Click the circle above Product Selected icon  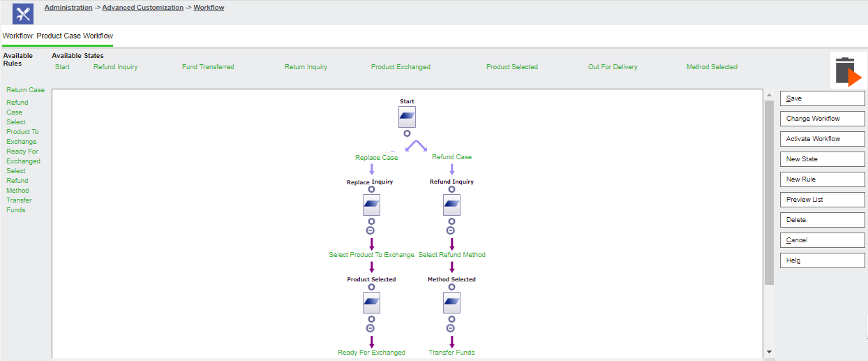click(371, 287)
